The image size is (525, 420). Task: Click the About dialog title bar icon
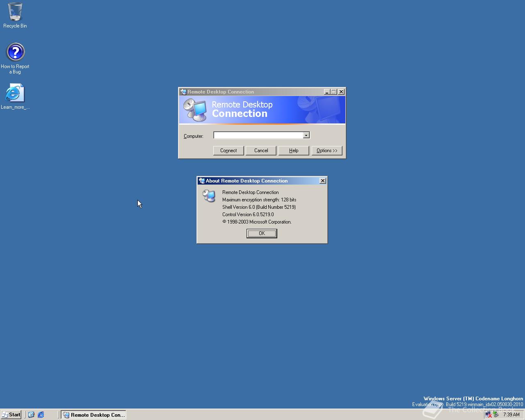click(x=201, y=181)
